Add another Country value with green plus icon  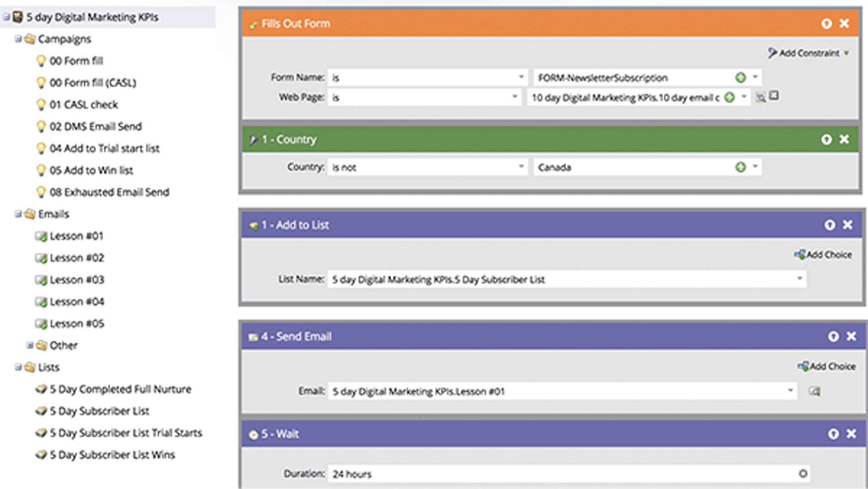pyautogui.click(x=740, y=167)
